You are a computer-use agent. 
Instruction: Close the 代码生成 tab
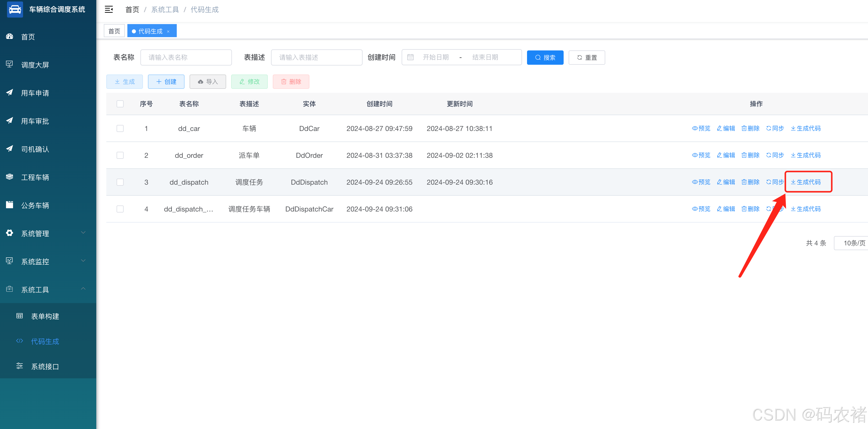click(x=168, y=31)
